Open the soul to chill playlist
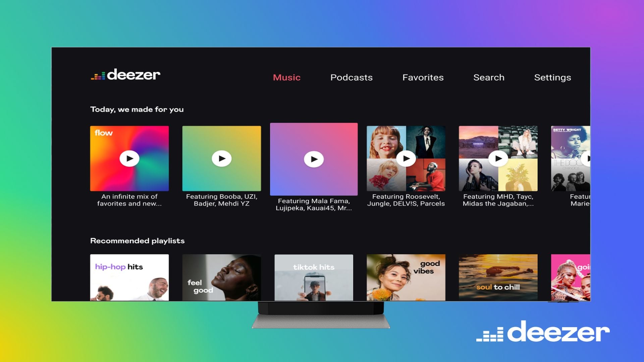This screenshot has width=644, height=362. coord(498,278)
